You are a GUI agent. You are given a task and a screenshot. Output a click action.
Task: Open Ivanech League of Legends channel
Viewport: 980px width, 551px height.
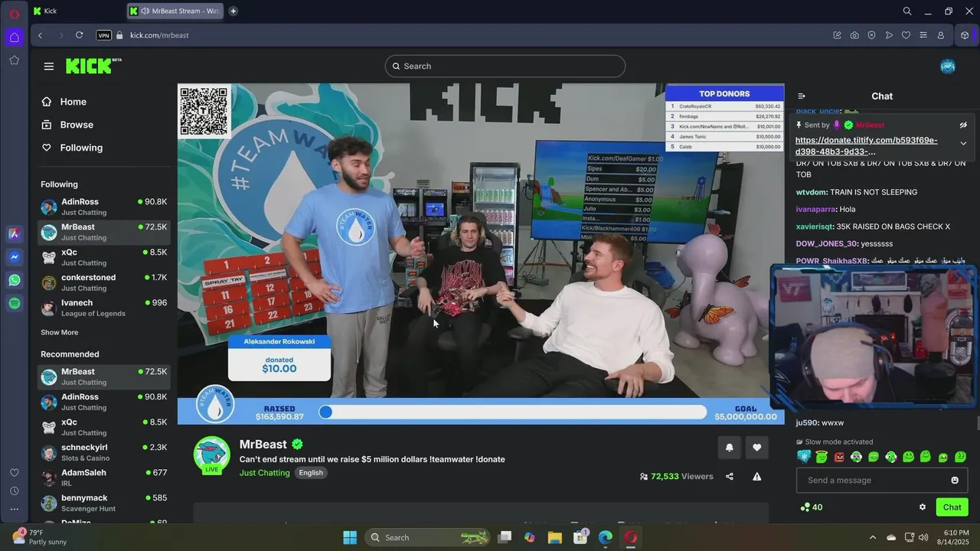103,308
